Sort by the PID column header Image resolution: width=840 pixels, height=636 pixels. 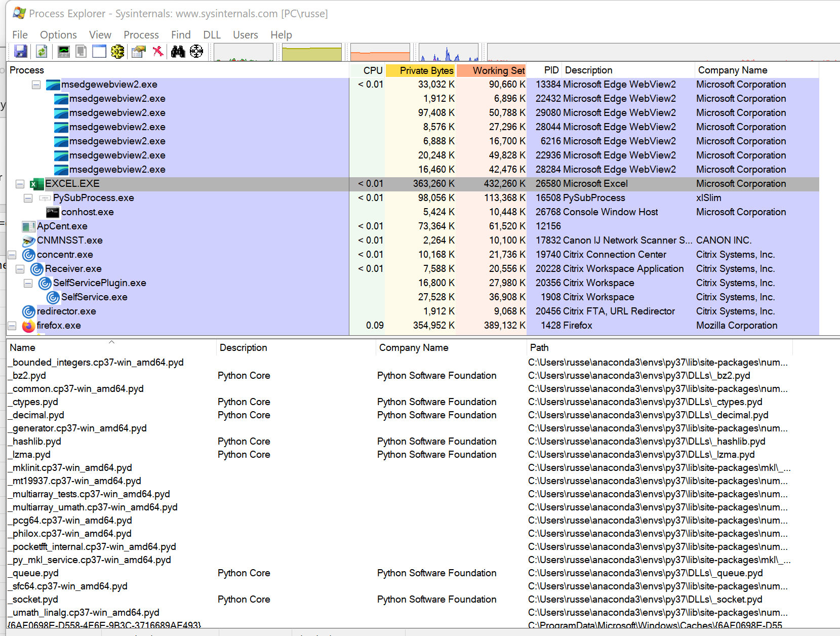[x=545, y=70]
